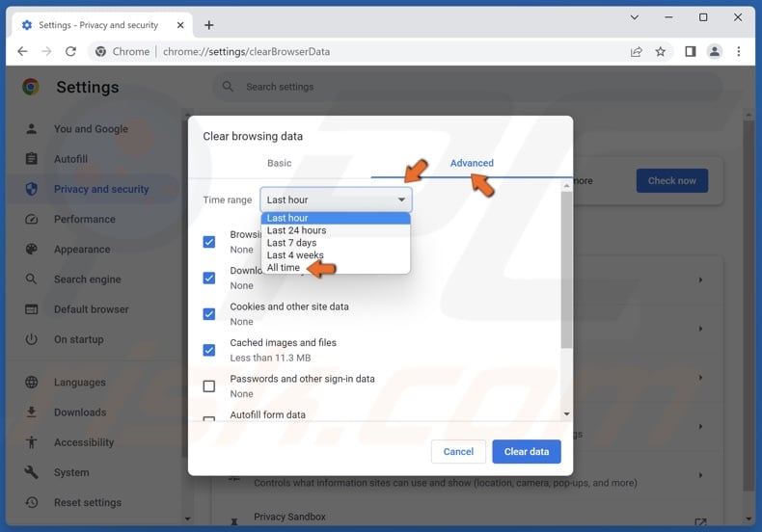The image size is (762, 532).
Task: Click the Settings Chrome logo
Action: (x=31, y=87)
